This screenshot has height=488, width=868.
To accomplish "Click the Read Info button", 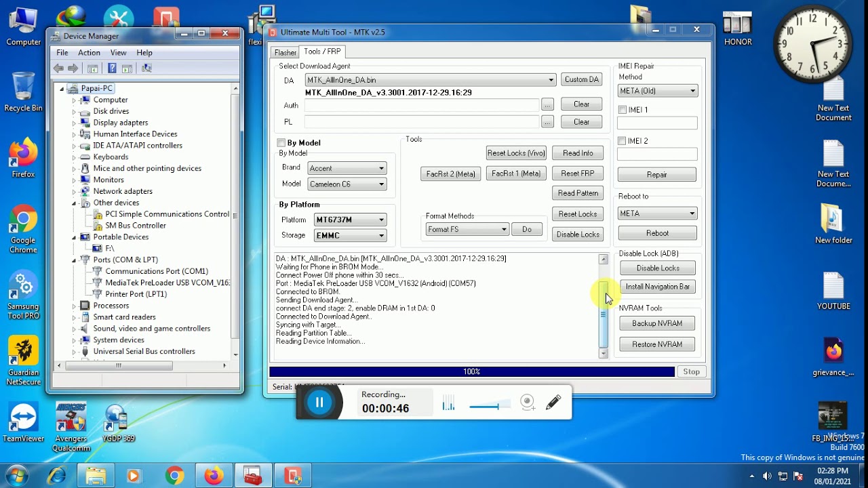I will pos(578,153).
